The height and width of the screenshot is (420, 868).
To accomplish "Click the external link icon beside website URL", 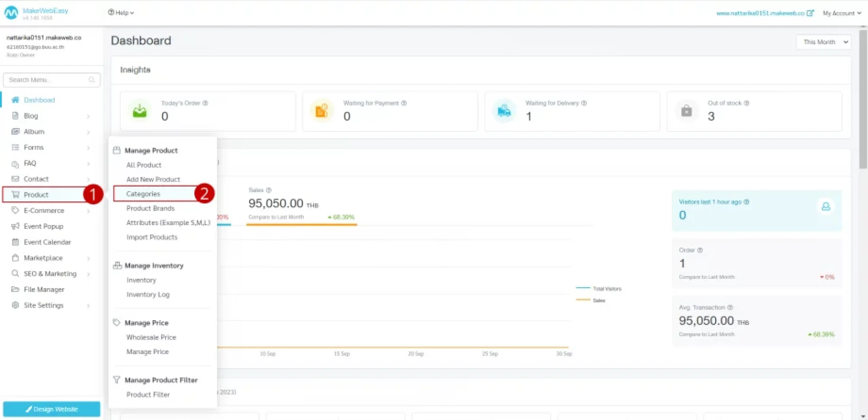I will pos(810,13).
